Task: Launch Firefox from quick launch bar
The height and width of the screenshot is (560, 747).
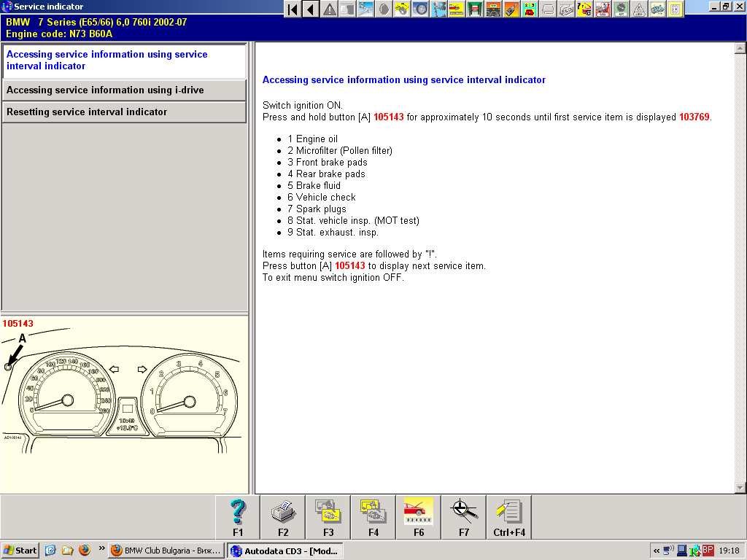Action: tap(85, 551)
